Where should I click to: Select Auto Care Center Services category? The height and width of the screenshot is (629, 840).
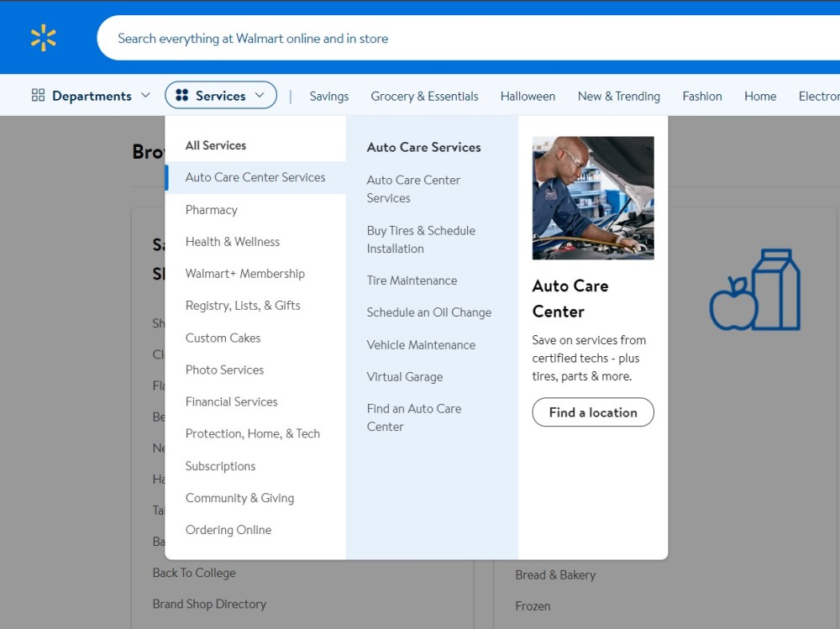point(255,177)
